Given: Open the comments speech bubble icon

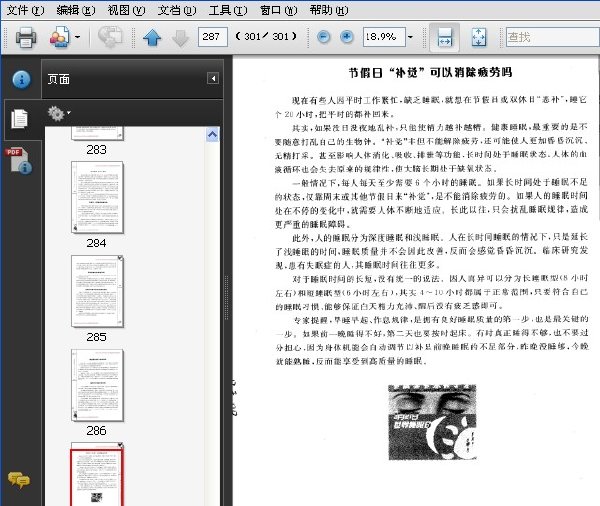Looking at the screenshot, I should point(19,480).
